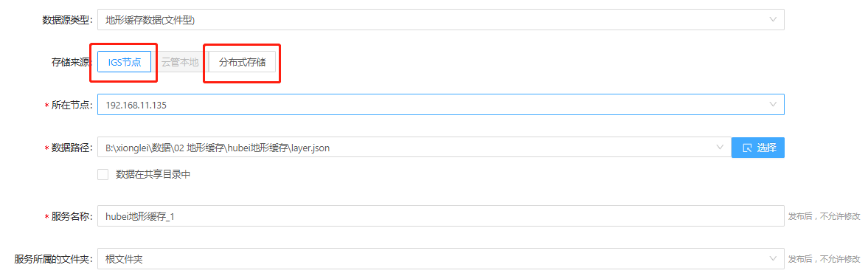Select the 云管本地 storage source
The width and height of the screenshot is (868, 276).
click(x=180, y=63)
